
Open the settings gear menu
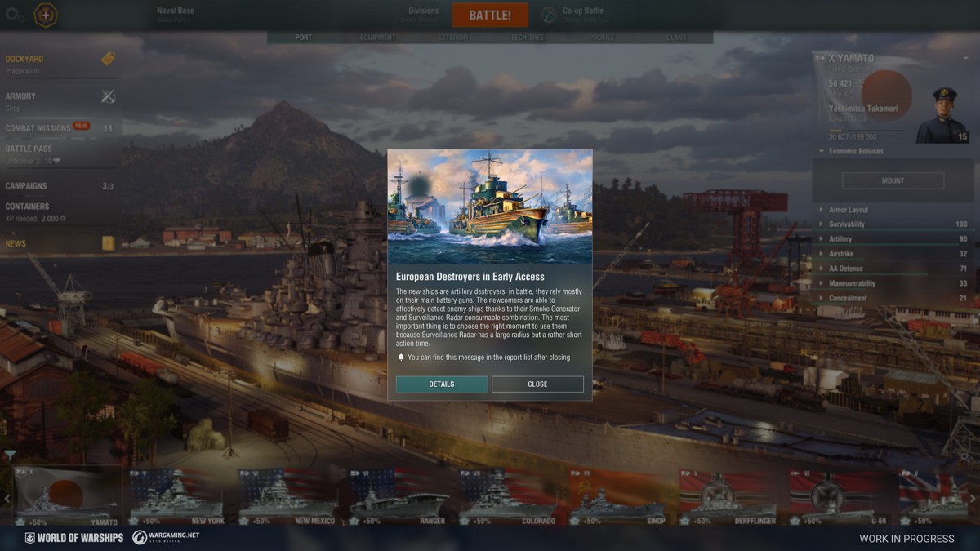point(16,15)
